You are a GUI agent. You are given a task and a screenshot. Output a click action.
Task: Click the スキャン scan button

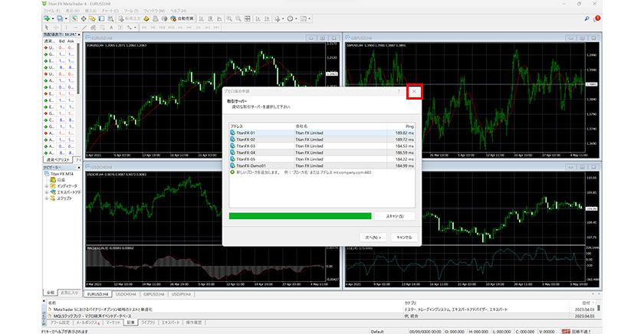[x=395, y=216]
